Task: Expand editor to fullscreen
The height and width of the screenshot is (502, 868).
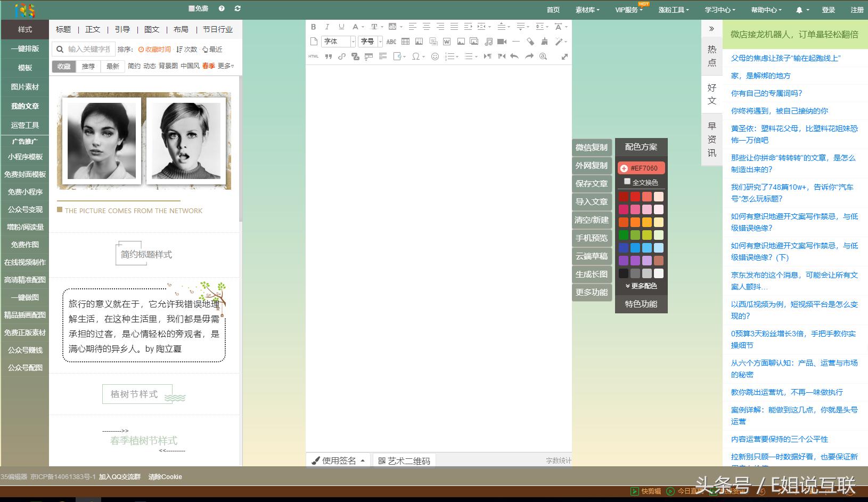Action: [x=564, y=56]
